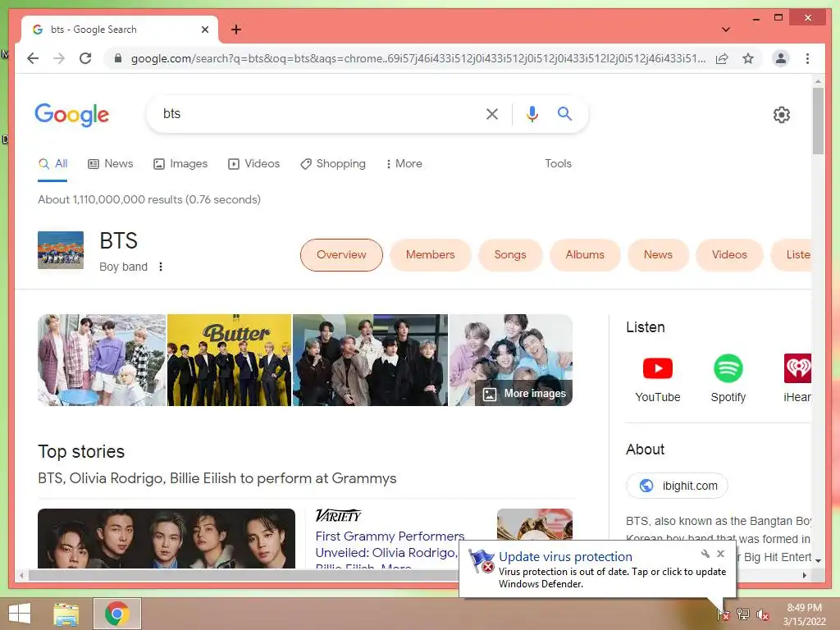Submit search with the magnifier icon
Viewport: 840px width, 630px height.
click(x=564, y=113)
